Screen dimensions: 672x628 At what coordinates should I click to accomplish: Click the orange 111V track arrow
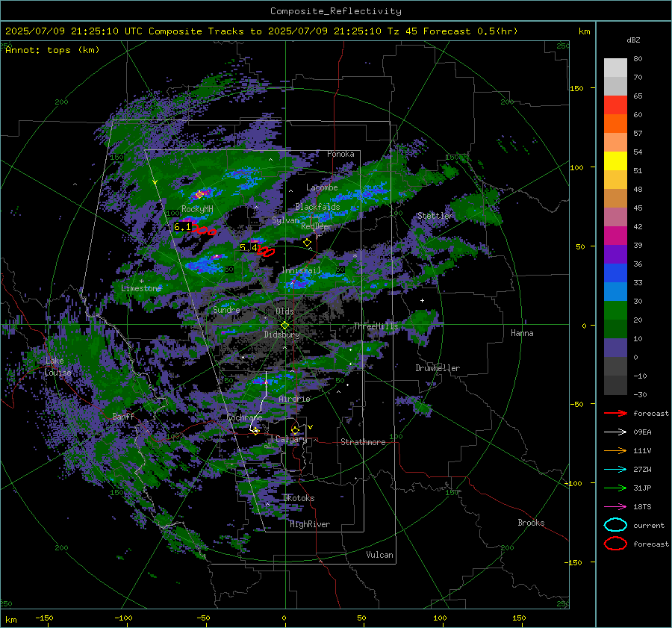tap(615, 450)
